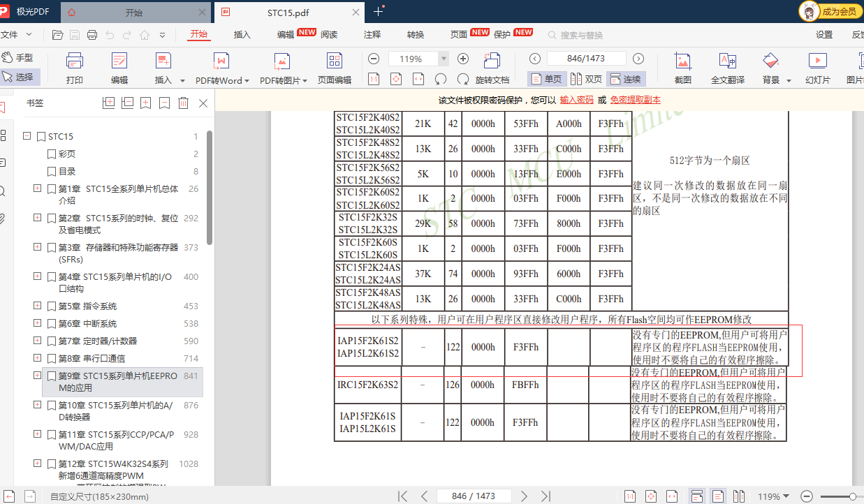Open the Insert (插入) ribbon tab
864x504 pixels.
click(242, 35)
